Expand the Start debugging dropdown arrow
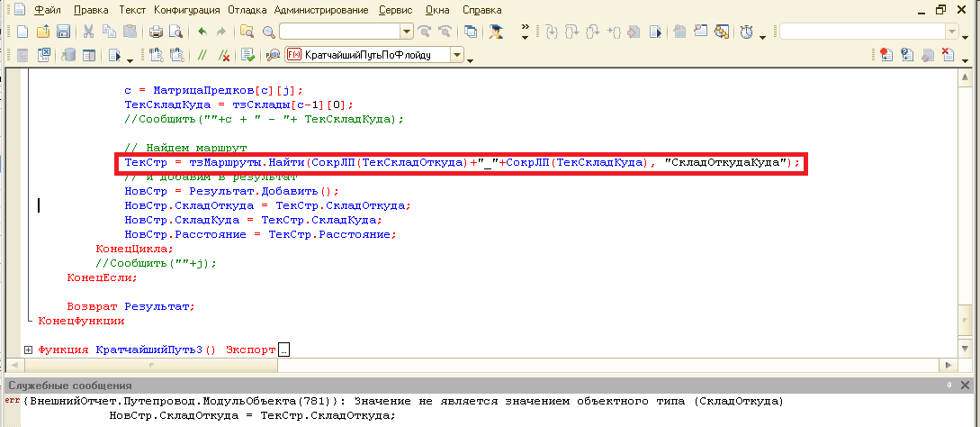 click(x=130, y=60)
